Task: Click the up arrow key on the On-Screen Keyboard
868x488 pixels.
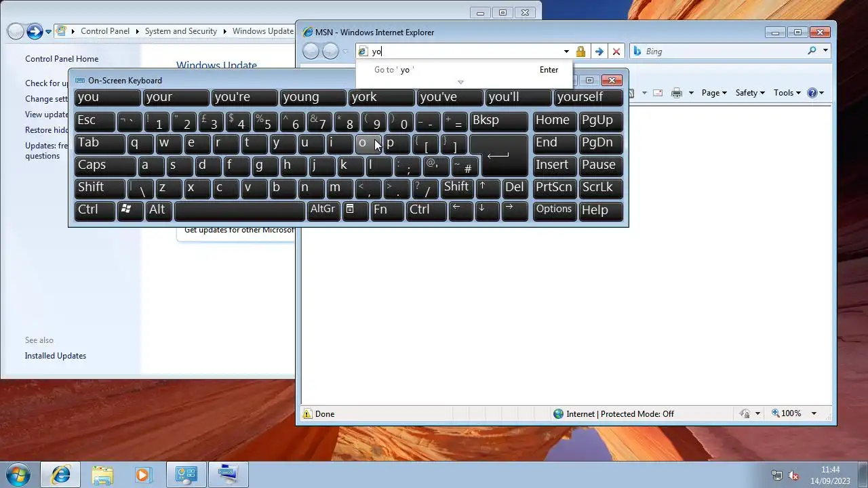Action: coord(488,188)
